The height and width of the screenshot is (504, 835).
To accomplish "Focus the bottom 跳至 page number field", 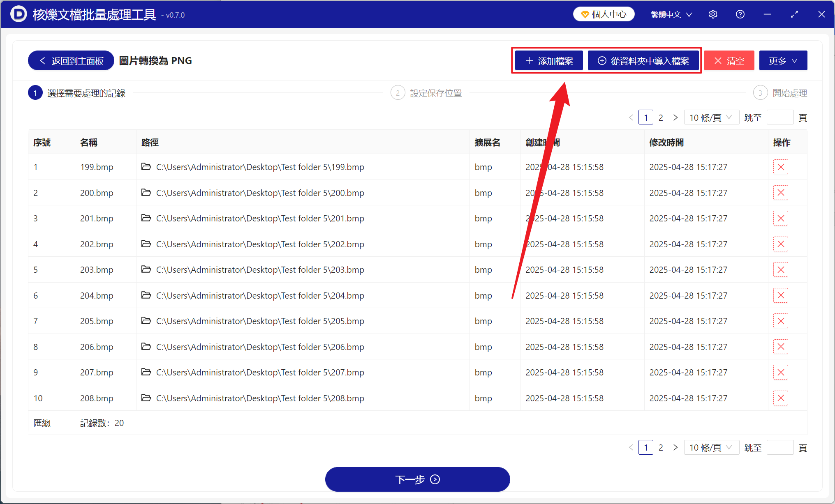I will pyautogui.click(x=780, y=447).
